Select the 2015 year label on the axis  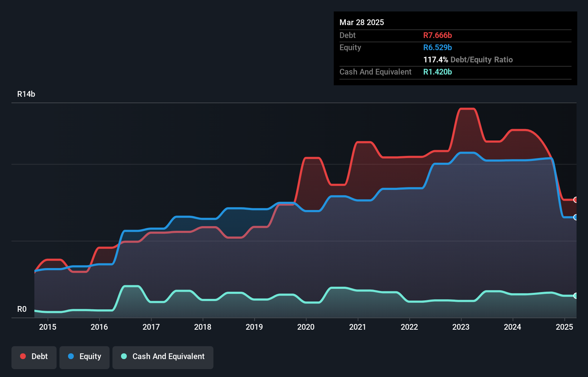[x=48, y=327]
